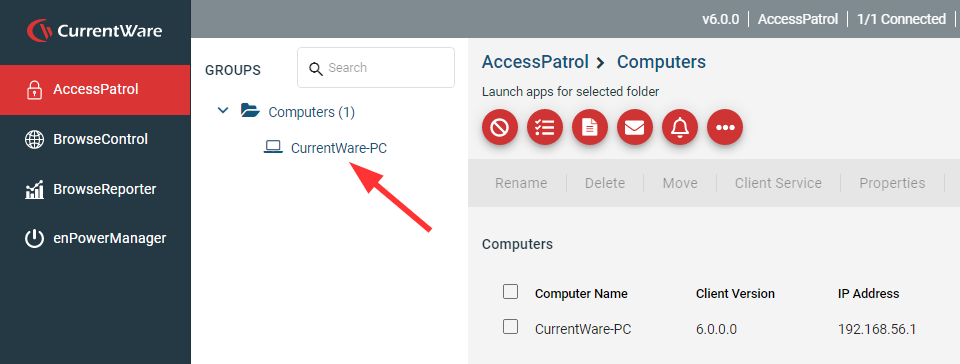The width and height of the screenshot is (960, 364).
Task: Click the AccessPatrol padlock icon
Action: pos(34,90)
